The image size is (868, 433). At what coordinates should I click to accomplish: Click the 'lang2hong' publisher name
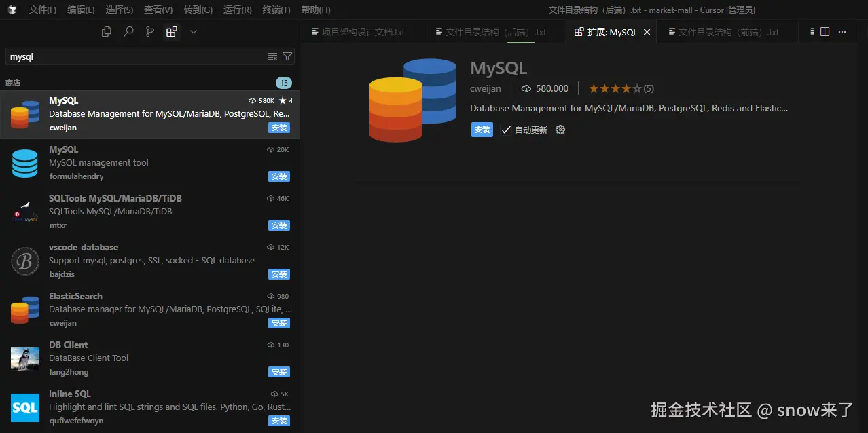[69, 372]
